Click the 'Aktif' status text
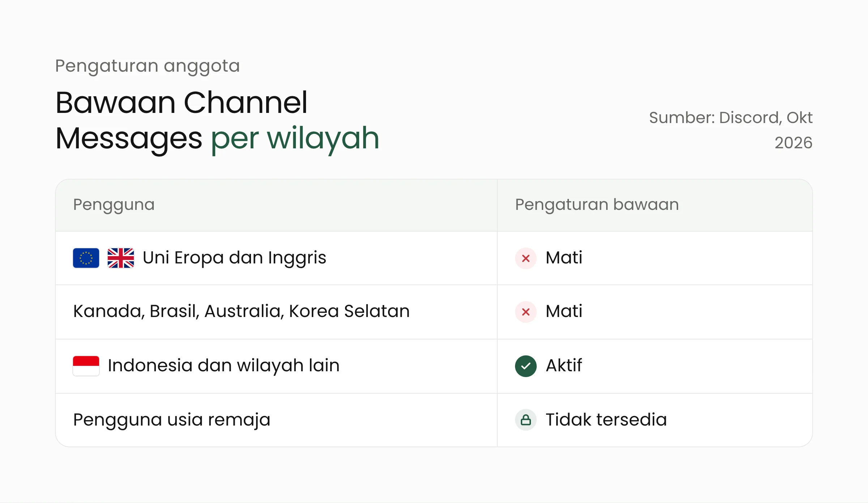Screen dimensions: 868x503 (x=564, y=365)
